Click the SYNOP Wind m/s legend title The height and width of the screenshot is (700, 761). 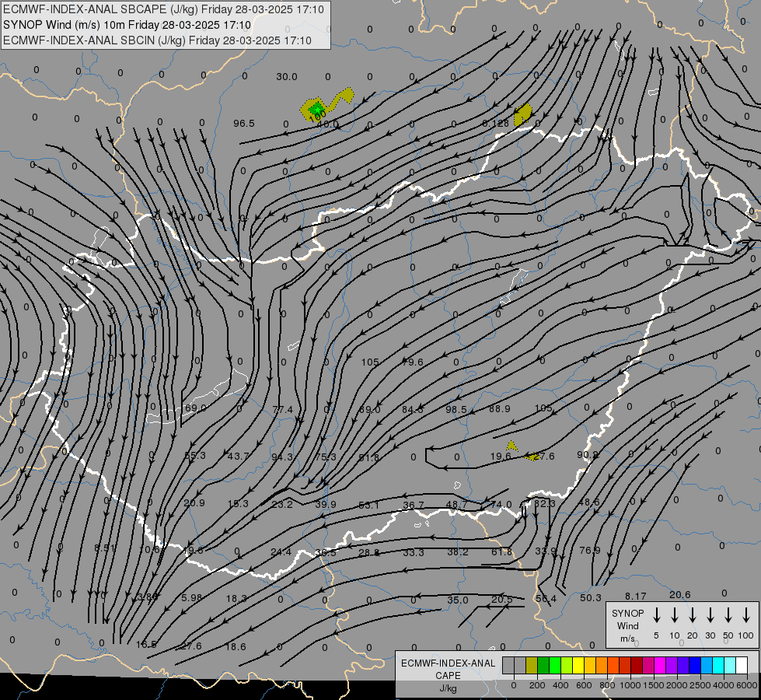point(627,625)
